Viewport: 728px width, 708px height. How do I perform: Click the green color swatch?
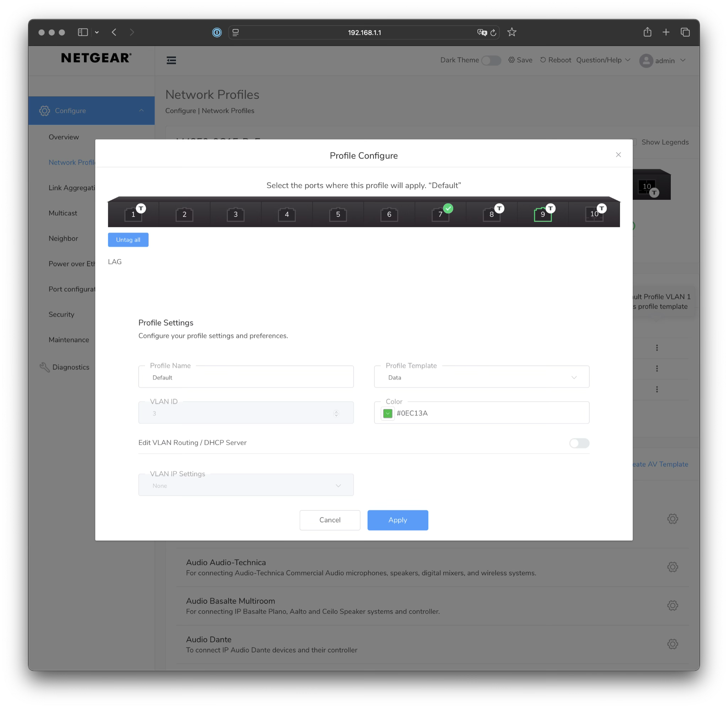click(387, 413)
